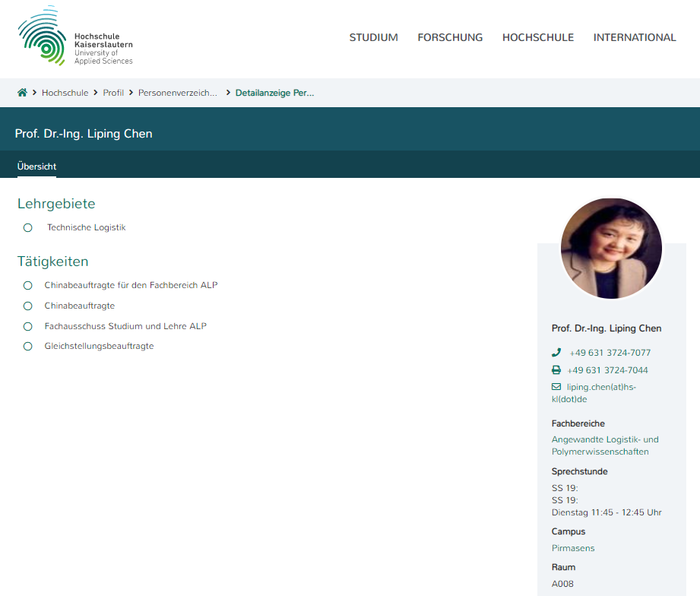Click the bullet circle beside Gleichstellungsbeauftragte
Screen dimensions: 700x596
pyautogui.click(x=28, y=346)
